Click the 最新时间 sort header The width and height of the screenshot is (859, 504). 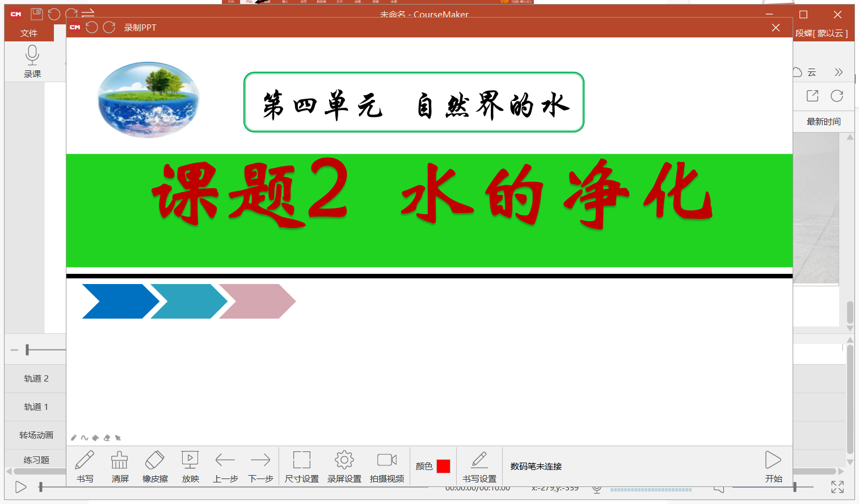[x=823, y=121]
